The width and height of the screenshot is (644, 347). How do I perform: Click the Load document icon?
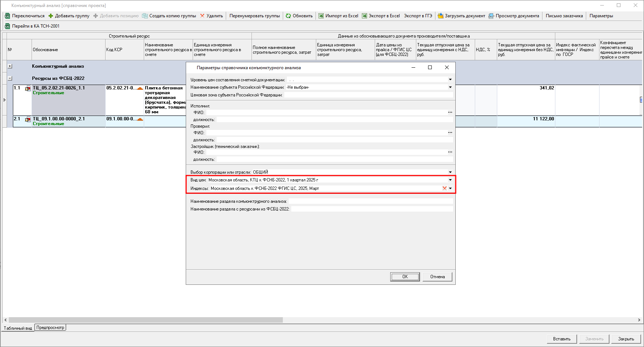click(440, 16)
